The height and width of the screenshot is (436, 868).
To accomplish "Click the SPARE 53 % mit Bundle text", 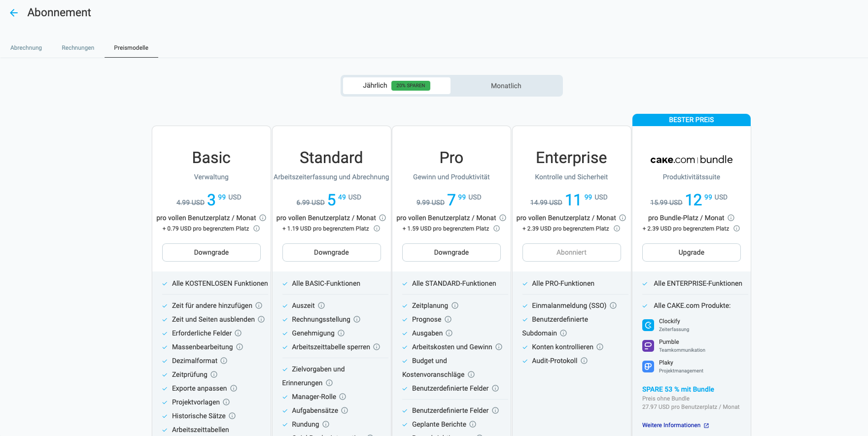I will point(678,389).
